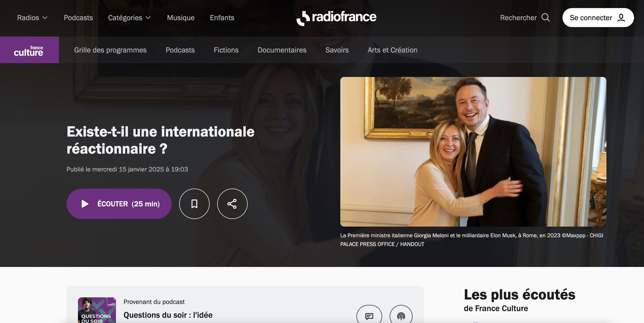
Task: Open the France Culture logo home
Action: (29, 50)
